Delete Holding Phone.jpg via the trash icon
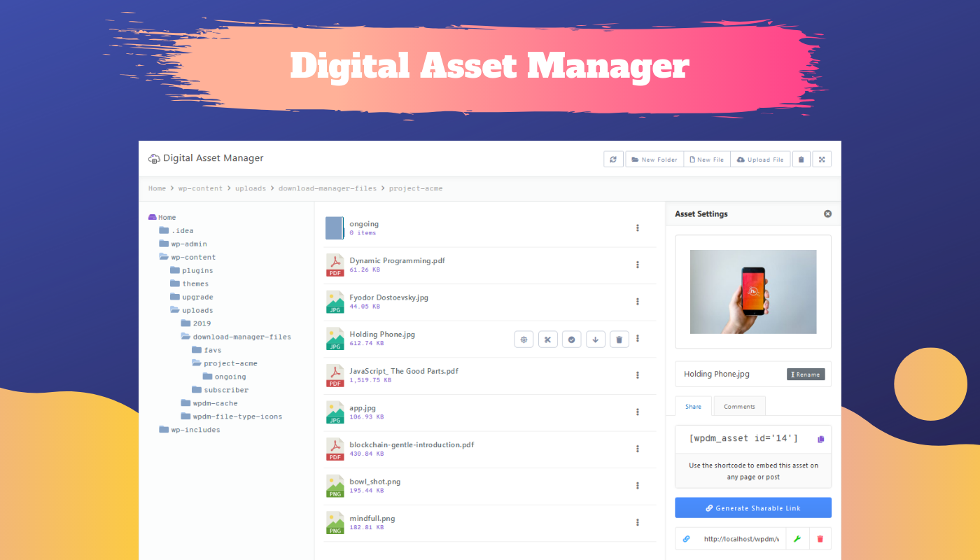980x560 pixels. tap(619, 339)
